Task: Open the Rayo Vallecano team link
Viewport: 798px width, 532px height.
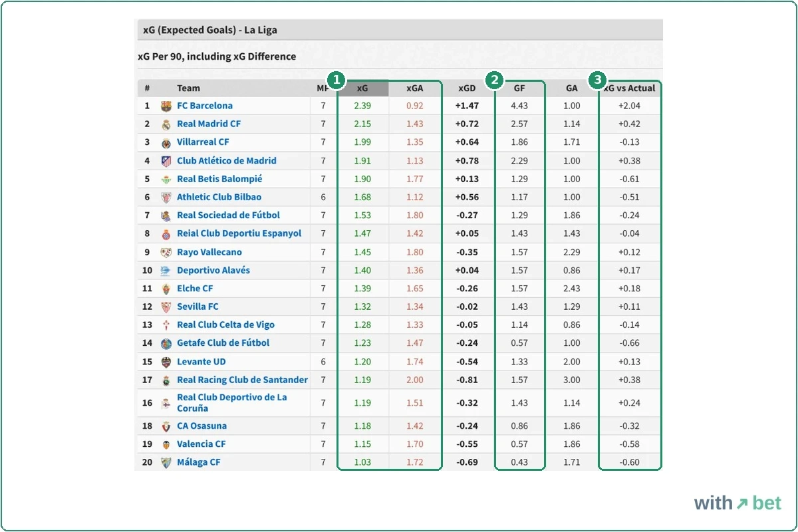Action: tap(209, 252)
